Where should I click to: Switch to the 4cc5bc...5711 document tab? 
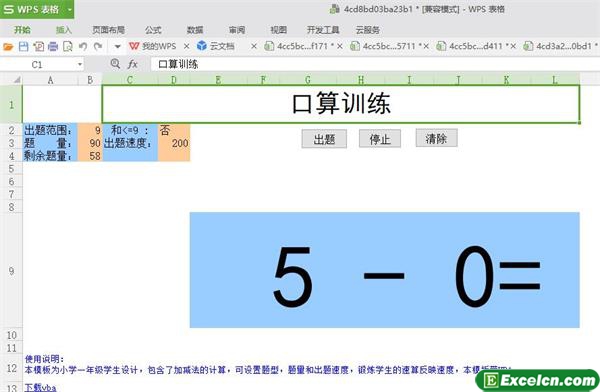(x=385, y=46)
